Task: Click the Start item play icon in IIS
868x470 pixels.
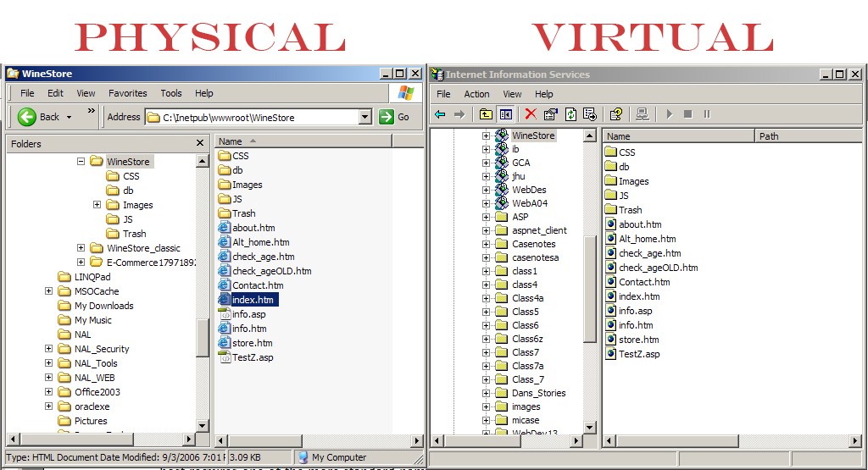Action: click(x=670, y=114)
